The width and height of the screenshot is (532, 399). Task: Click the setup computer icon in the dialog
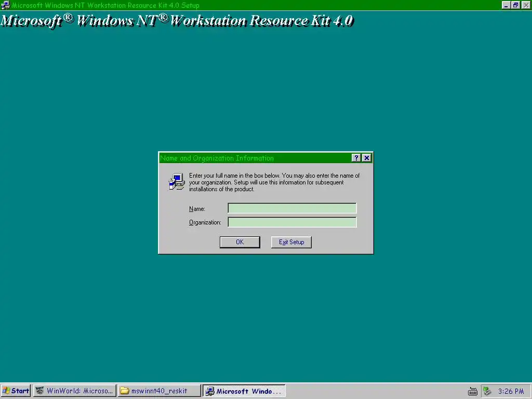[177, 181]
